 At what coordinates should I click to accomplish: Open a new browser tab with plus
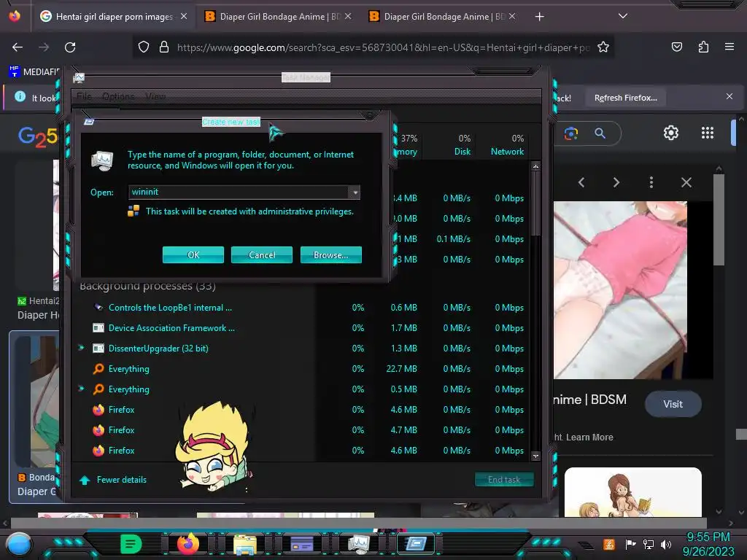(x=539, y=17)
